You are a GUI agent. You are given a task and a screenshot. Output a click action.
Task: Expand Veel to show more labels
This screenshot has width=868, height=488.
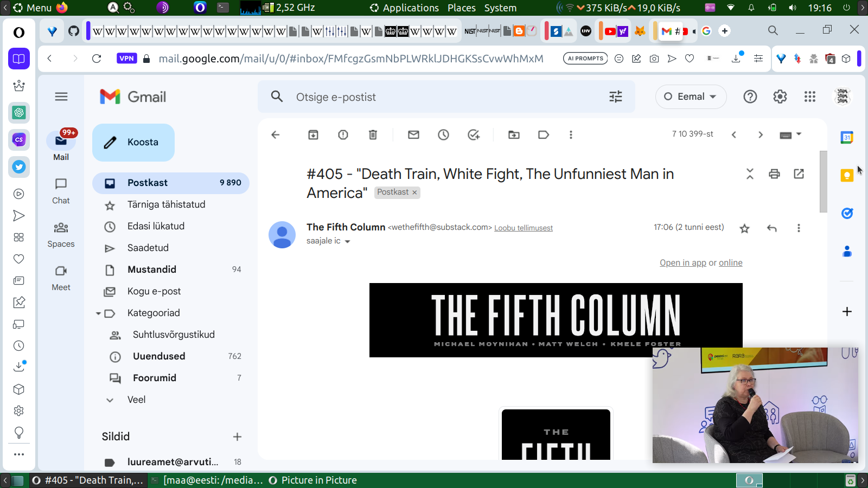[x=136, y=400]
